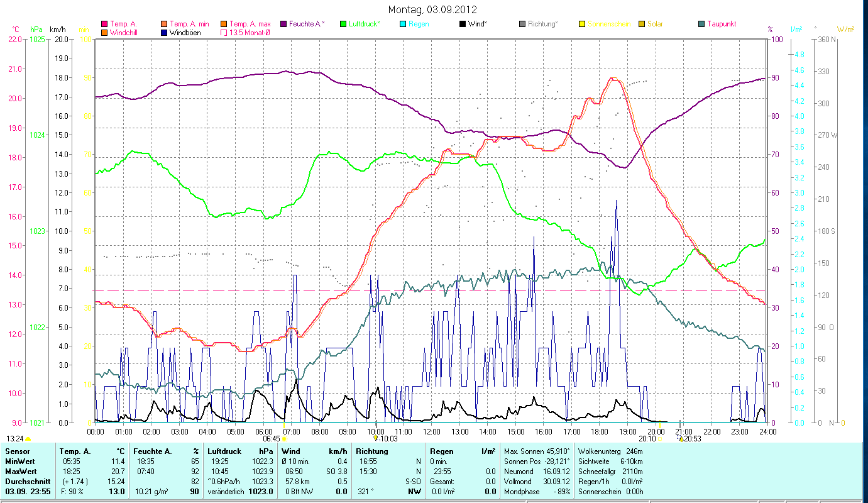Click the chart title Montag, 03.09.2012

pos(432,9)
